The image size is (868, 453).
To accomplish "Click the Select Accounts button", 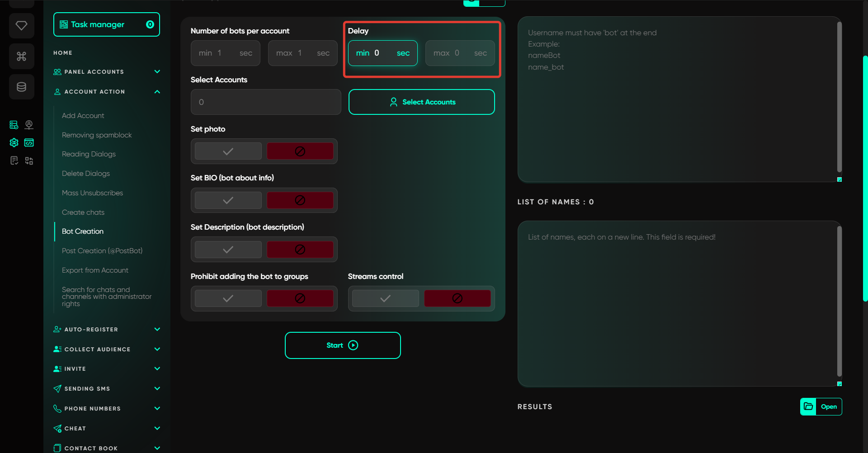I will click(x=421, y=102).
